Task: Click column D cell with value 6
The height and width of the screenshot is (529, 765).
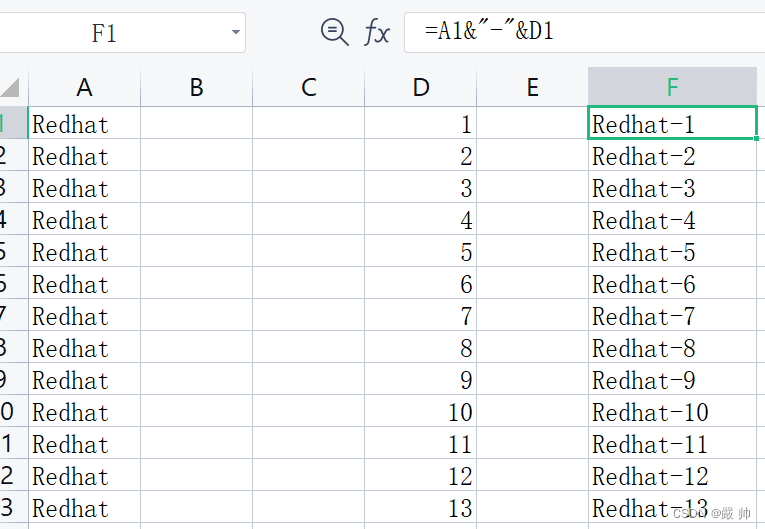Action: click(x=421, y=283)
